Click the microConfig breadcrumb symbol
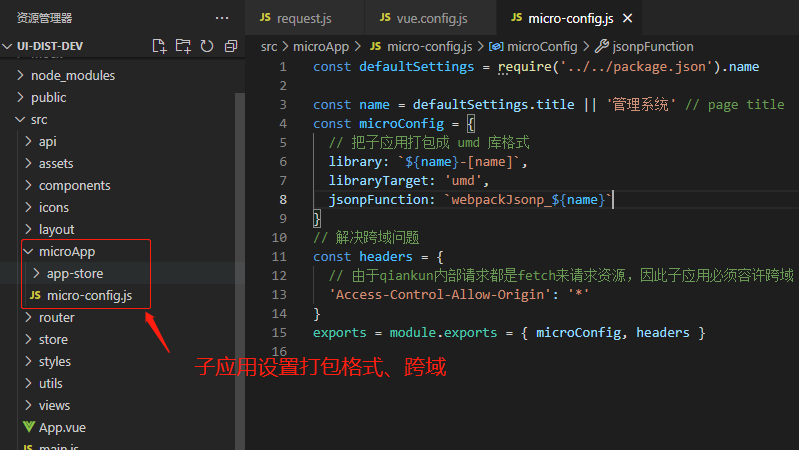 pyautogui.click(x=542, y=46)
